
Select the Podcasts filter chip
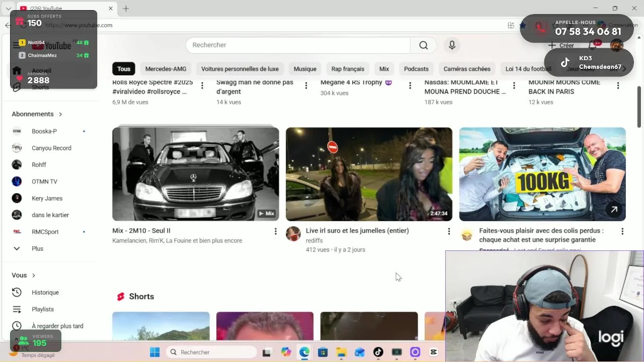(416, 69)
